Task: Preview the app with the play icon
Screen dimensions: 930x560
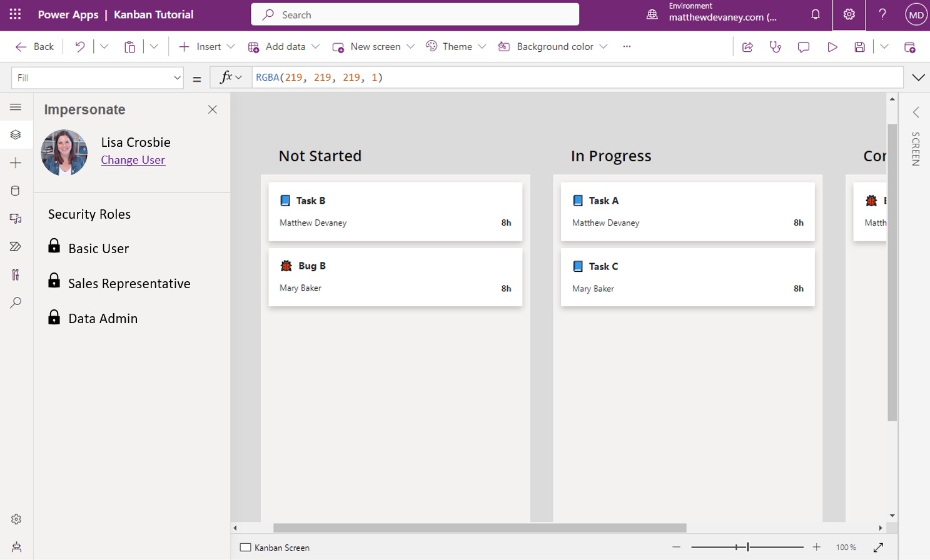Action: [x=832, y=46]
